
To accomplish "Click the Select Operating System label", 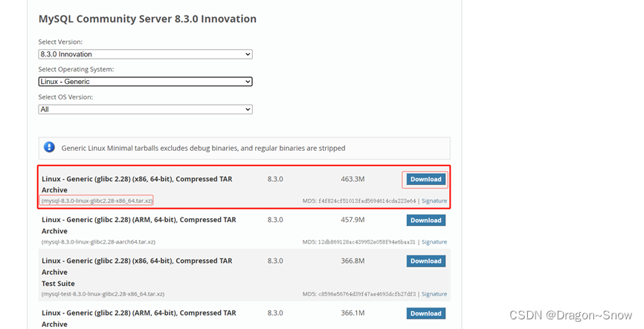I will tap(76, 69).
